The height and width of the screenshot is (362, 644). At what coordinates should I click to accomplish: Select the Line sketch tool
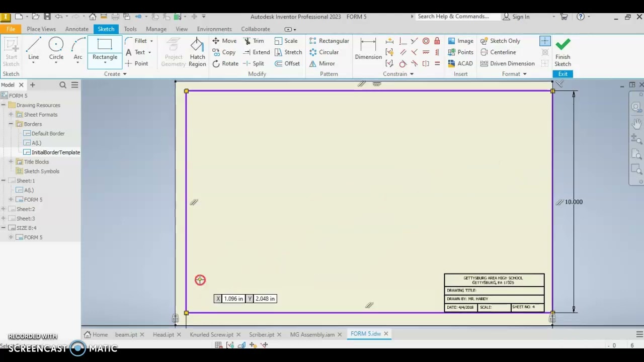(33, 49)
